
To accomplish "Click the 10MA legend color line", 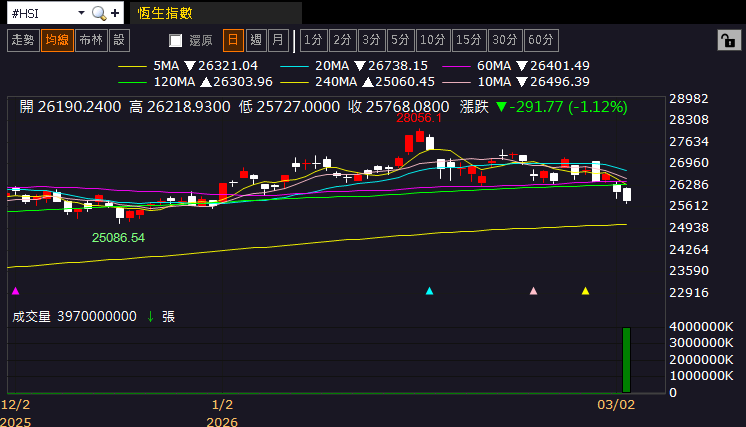I will pyautogui.click(x=456, y=83).
